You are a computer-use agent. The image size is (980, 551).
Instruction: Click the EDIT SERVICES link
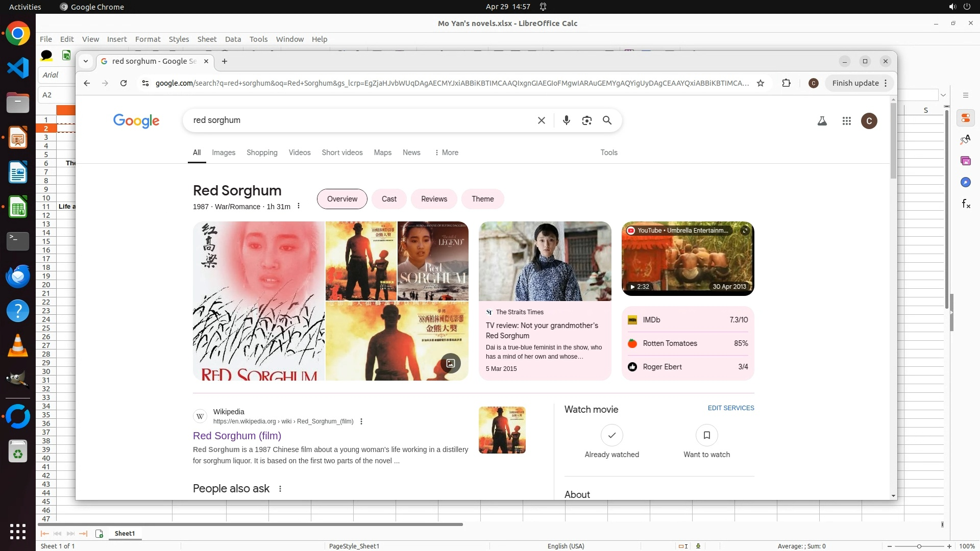730,408
